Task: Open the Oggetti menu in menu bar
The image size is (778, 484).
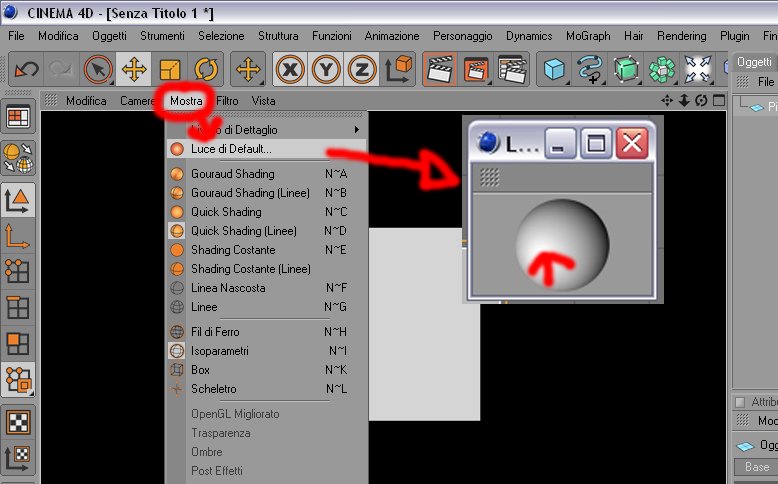Action: 109,36
